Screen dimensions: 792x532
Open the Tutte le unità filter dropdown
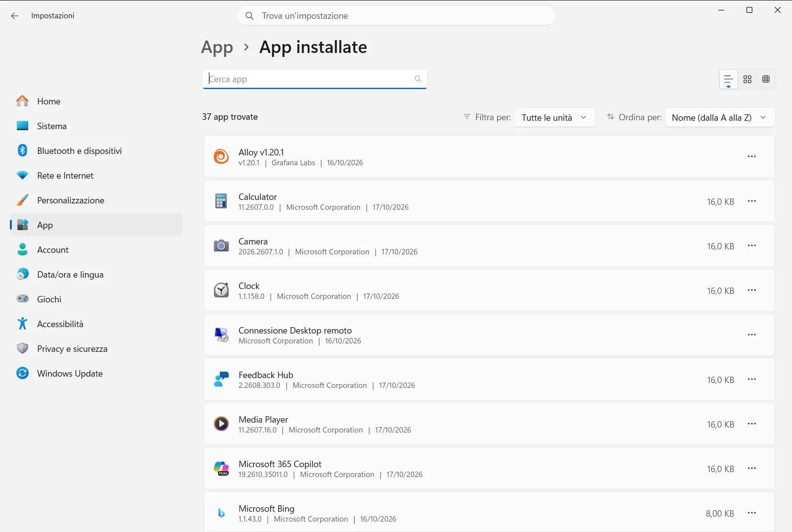tap(555, 118)
